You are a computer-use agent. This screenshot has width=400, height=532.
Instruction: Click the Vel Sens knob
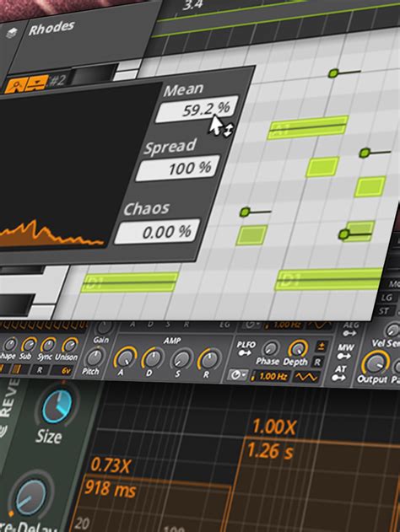click(x=392, y=330)
